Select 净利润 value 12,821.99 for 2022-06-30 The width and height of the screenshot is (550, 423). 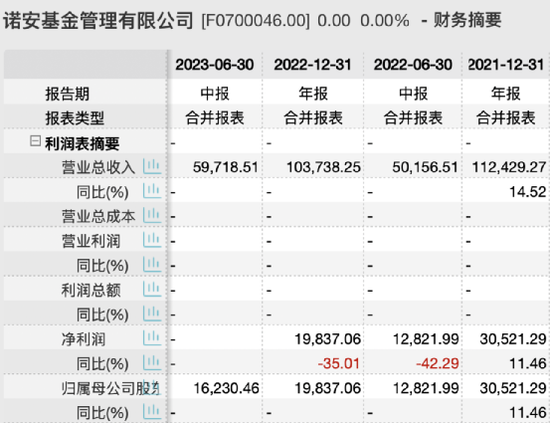tap(426, 339)
